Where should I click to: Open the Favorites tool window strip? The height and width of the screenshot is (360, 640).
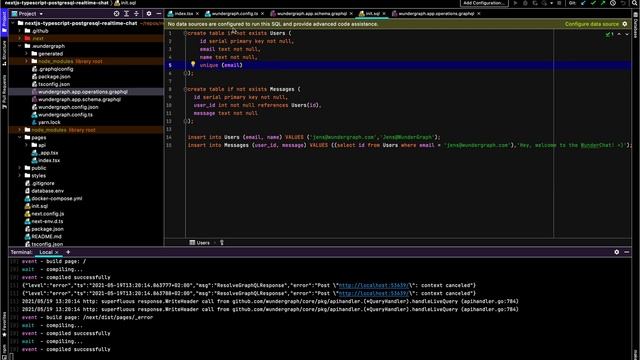tap(4, 324)
